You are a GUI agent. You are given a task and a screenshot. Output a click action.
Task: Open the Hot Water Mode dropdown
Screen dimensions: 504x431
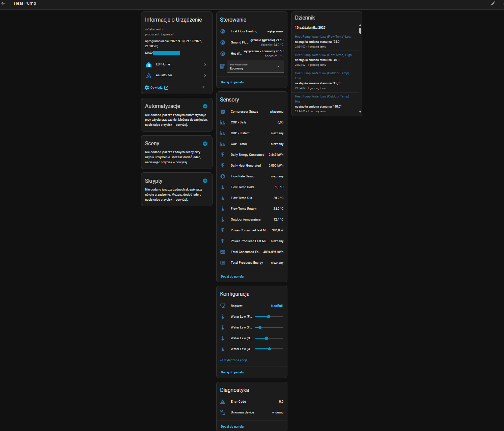(255, 67)
